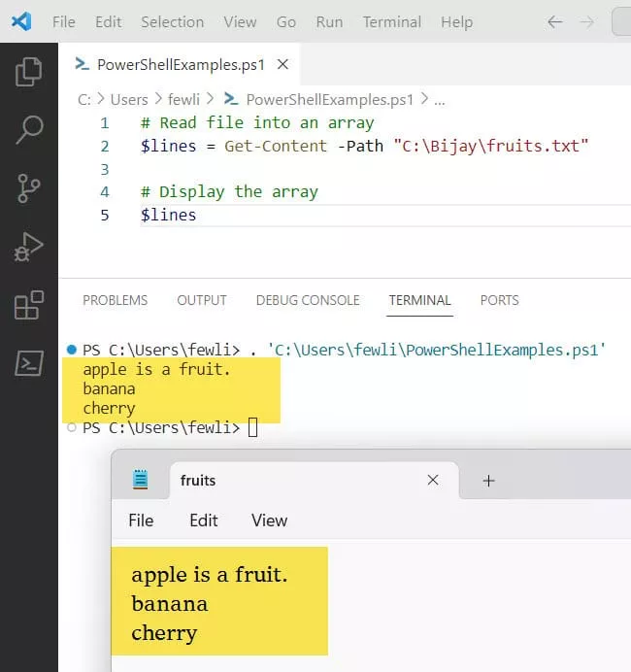Click the forward navigation arrow

point(587,21)
